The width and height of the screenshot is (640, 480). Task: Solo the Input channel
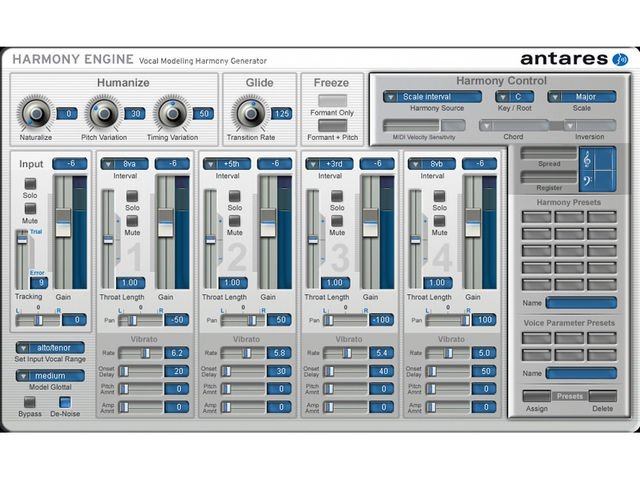(30, 184)
